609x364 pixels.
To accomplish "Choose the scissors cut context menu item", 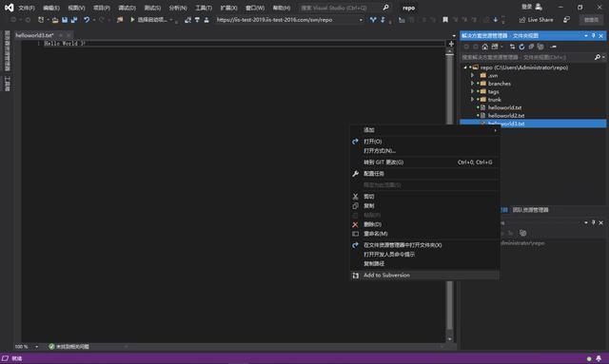I will coord(424,197).
